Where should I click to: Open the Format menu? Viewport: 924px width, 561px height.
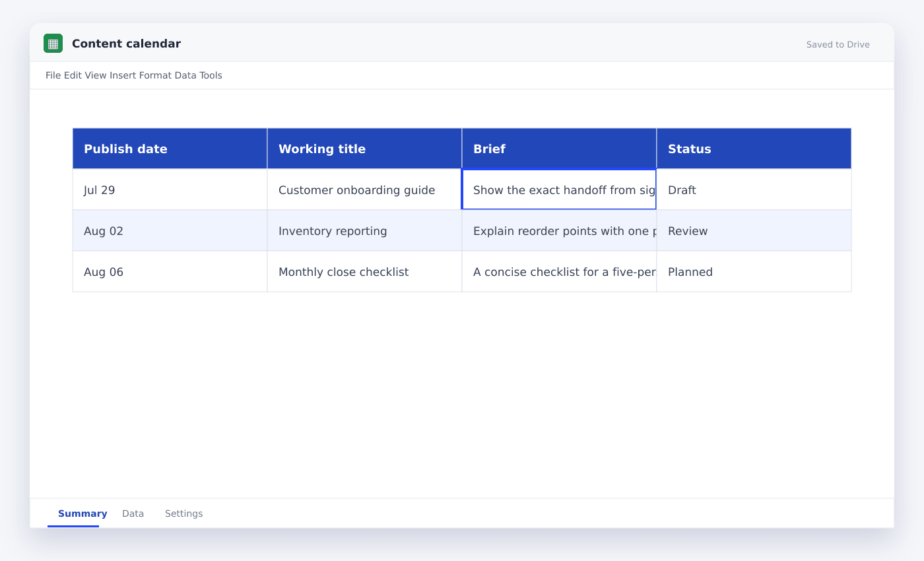pyautogui.click(x=155, y=75)
